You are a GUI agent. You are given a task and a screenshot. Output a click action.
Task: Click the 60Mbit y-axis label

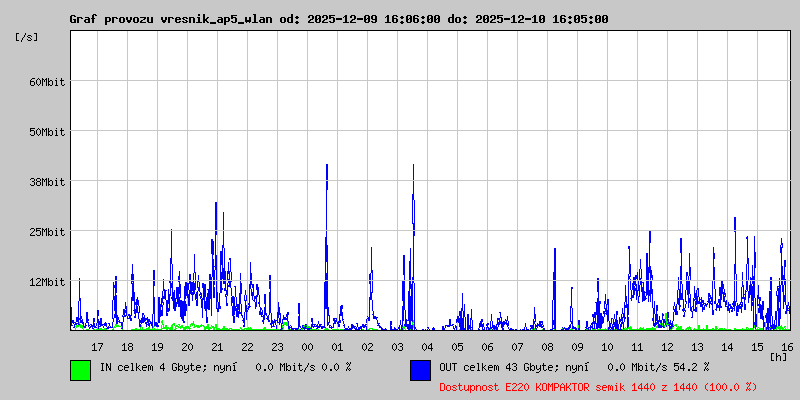pos(47,82)
